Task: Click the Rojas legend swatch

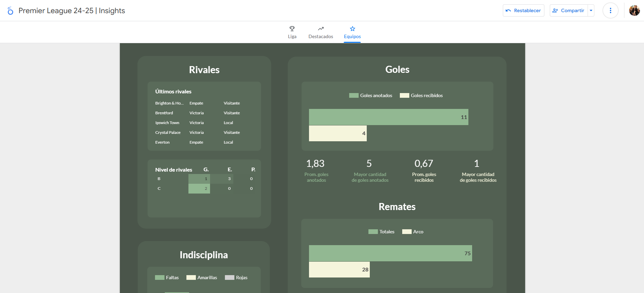Action: 229,277
